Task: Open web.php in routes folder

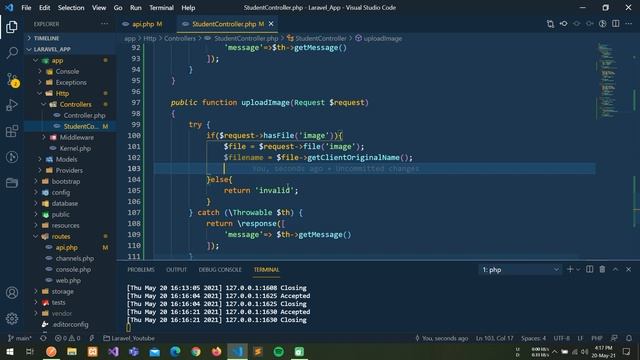Action: click(x=68, y=281)
